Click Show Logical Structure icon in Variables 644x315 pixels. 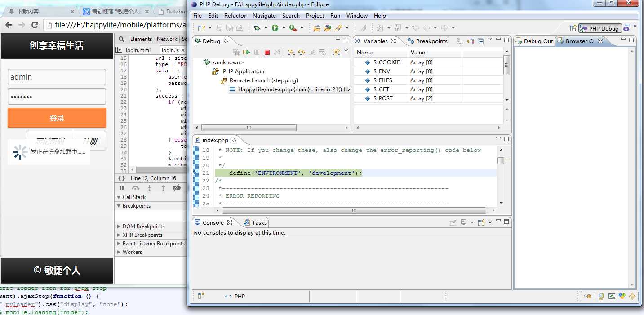click(x=470, y=41)
